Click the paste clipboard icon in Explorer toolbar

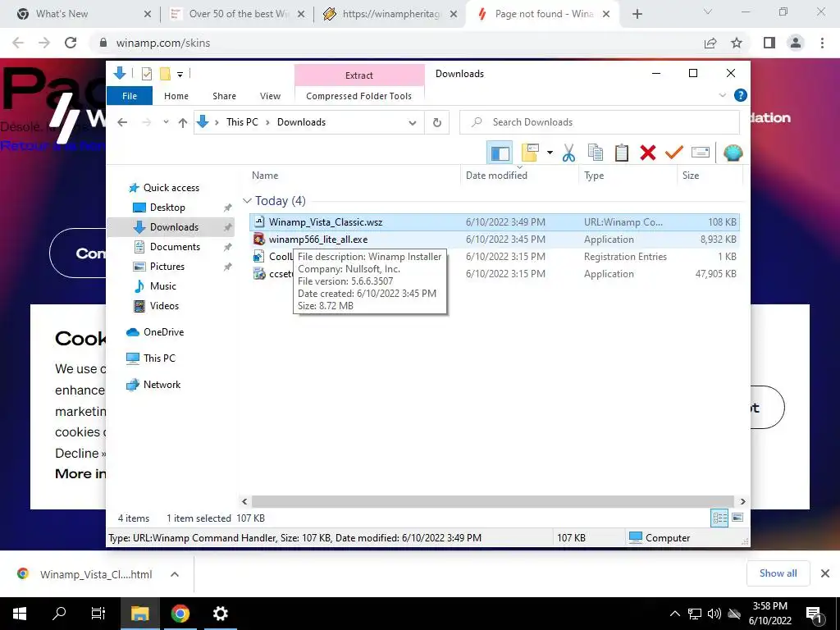(x=622, y=153)
